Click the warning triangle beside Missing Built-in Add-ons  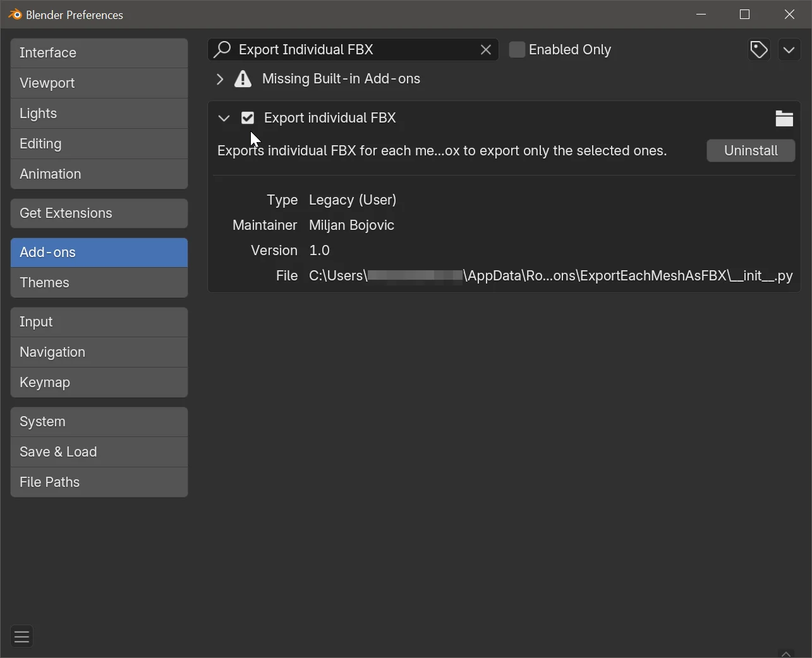point(243,79)
